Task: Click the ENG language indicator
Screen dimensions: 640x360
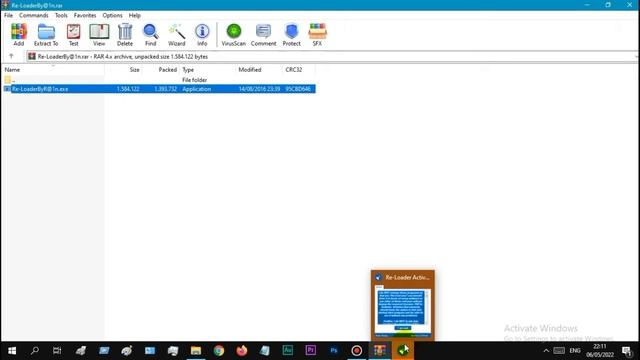Action: coord(575,351)
